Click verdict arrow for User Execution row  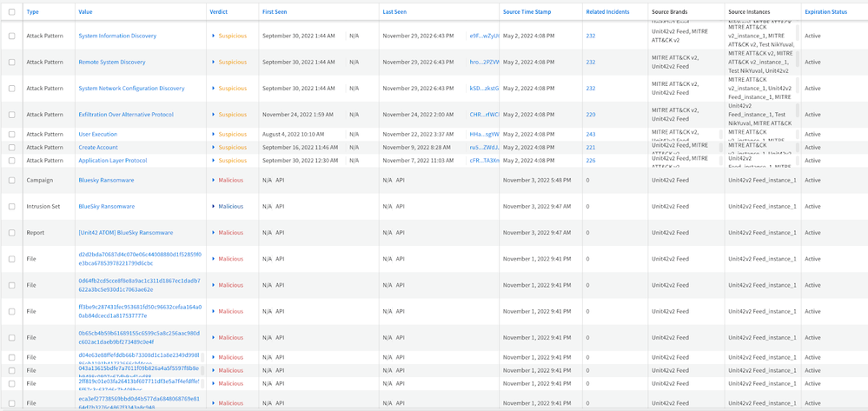tap(213, 135)
